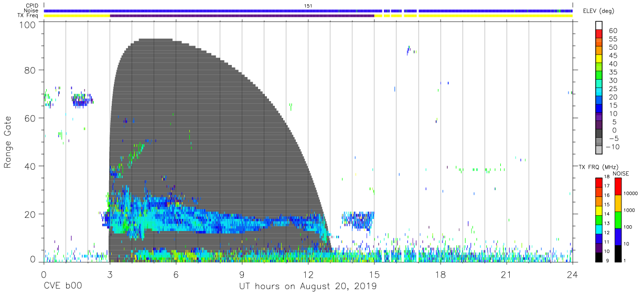644x297 pixels.
Task: Click x-axis tick label '18'
Action: pos(441,274)
